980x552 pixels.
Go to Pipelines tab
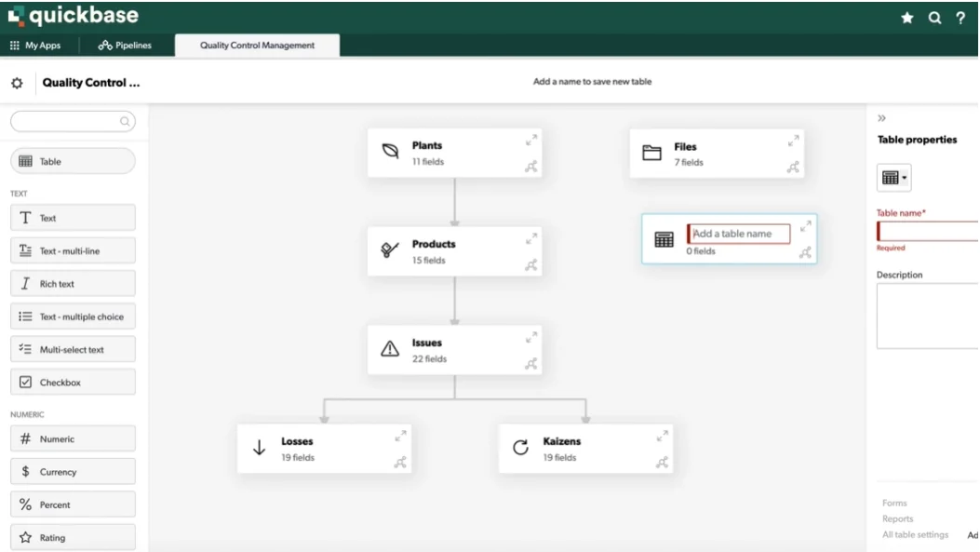point(125,45)
